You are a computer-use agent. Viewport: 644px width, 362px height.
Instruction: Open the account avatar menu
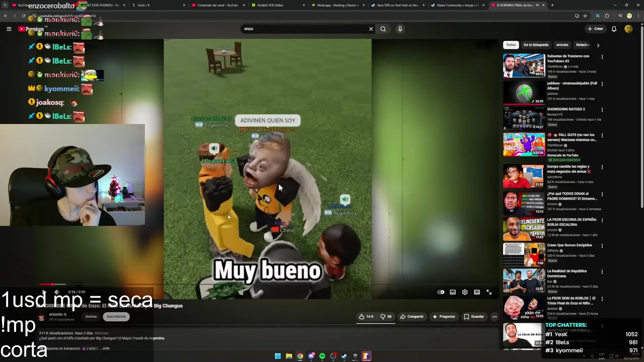[x=628, y=29]
